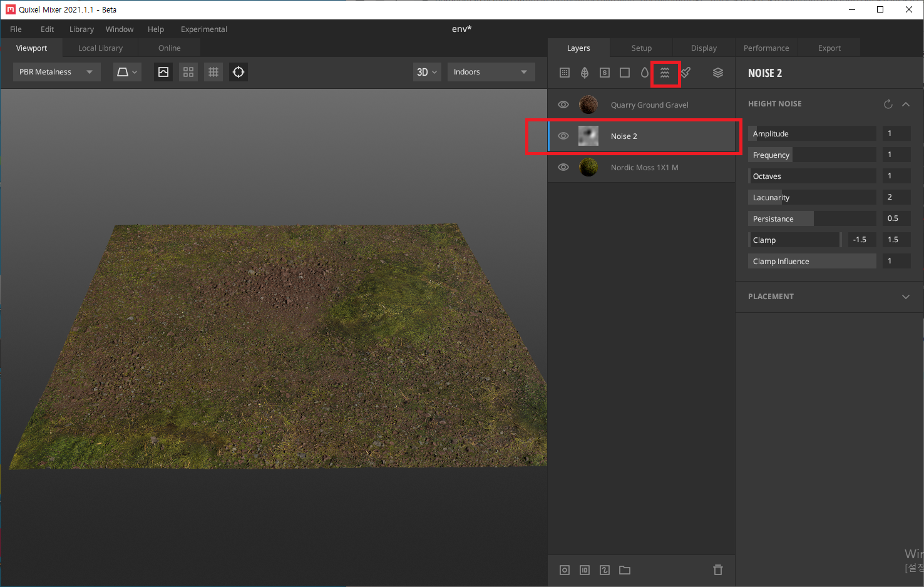The width and height of the screenshot is (924, 587).
Task: Expand the Placement section
Action: tap(906, 297)
